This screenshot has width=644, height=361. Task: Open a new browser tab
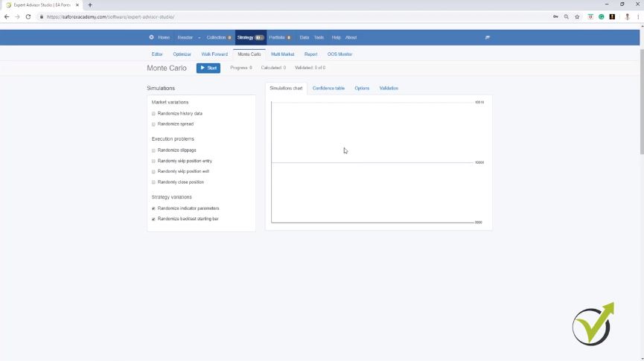coord(90,5)
